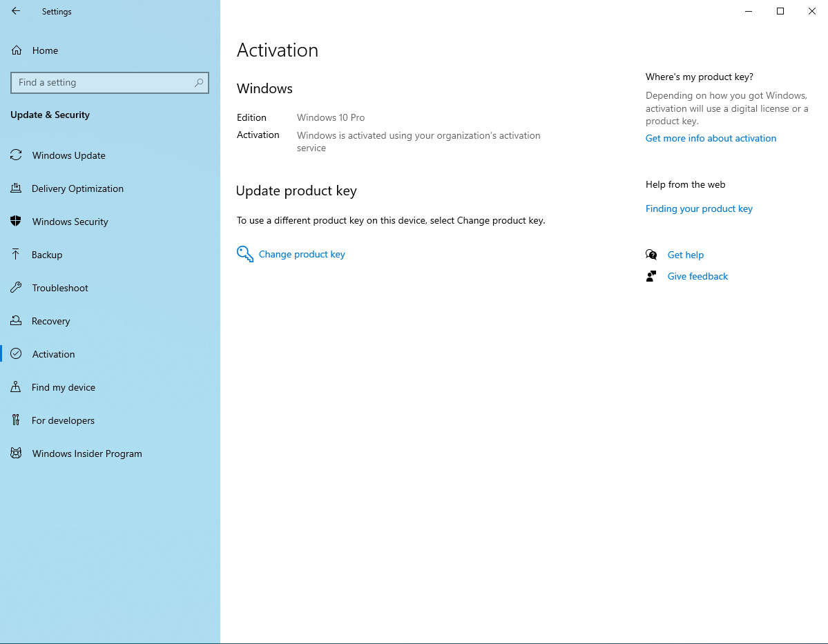Click the Windows Insider Program cat icon

point(16,453)
